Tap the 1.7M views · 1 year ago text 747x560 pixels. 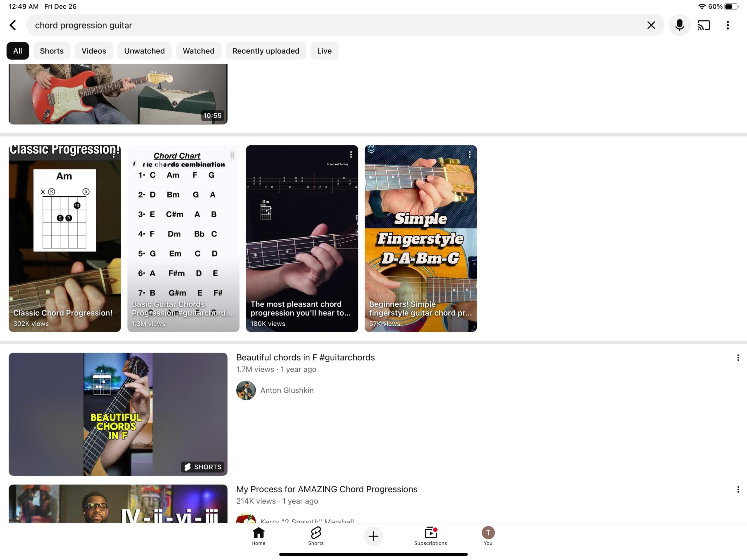coord(276,369)
